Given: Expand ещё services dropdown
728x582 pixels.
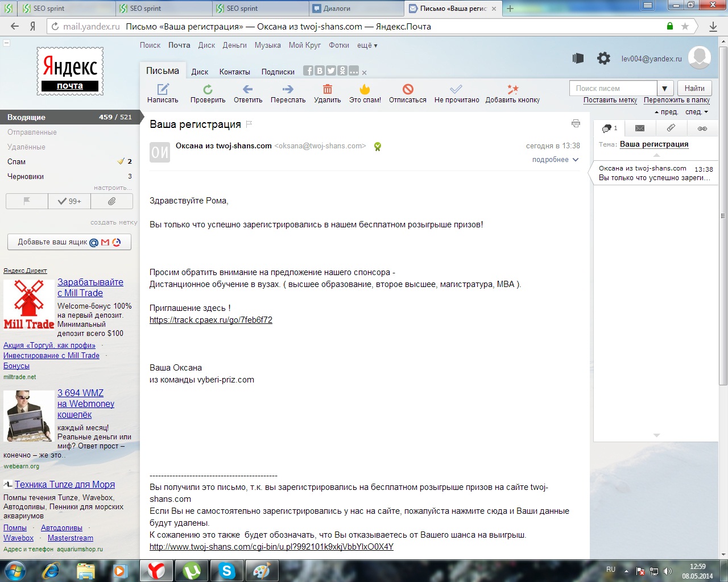Looking at the screenshot, I should (367, 45).
